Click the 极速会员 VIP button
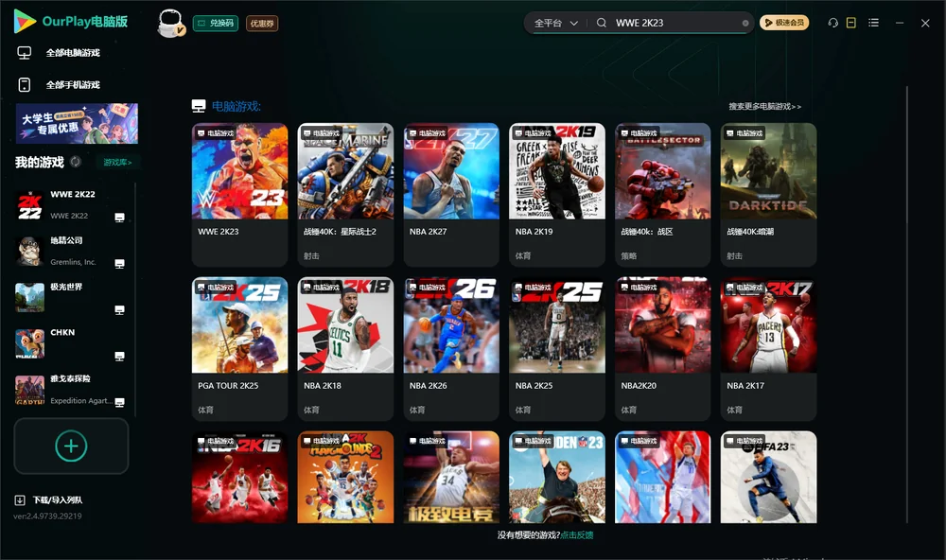The height and width of the screenshot is (560, 946). [x=784, y=23]
